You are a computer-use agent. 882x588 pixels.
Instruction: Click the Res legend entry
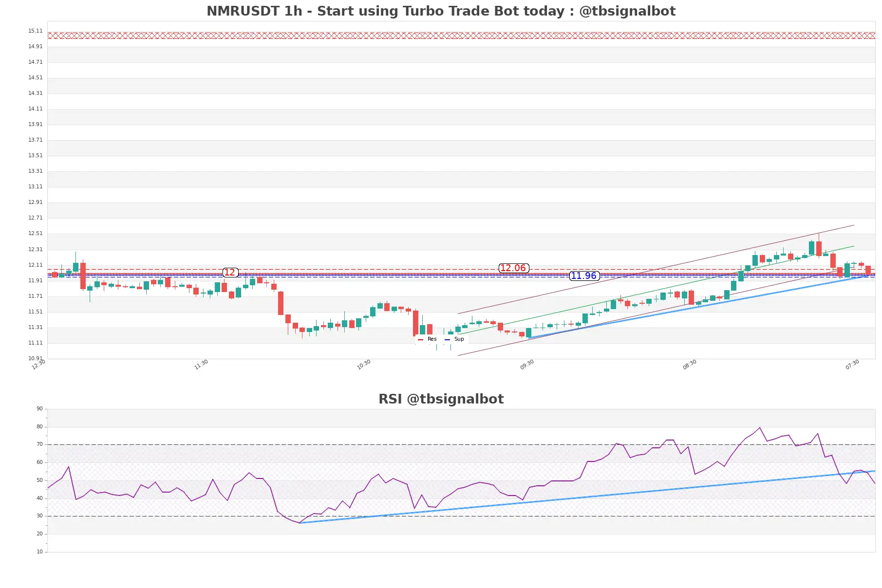click(428, 339)
